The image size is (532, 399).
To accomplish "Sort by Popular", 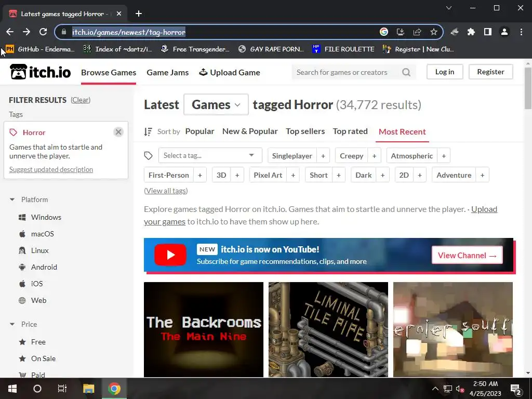I will pos(199,131).
